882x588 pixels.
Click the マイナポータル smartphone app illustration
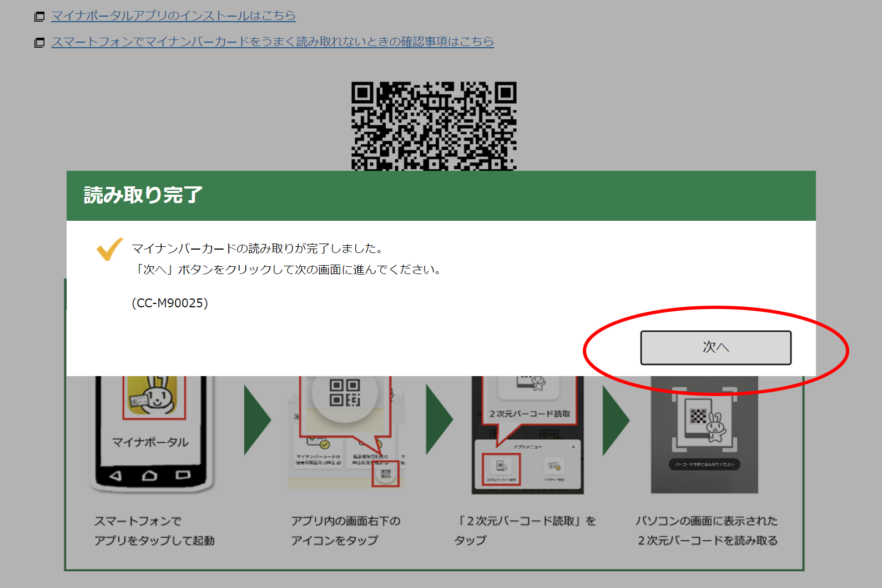click(x=151, y=433)
